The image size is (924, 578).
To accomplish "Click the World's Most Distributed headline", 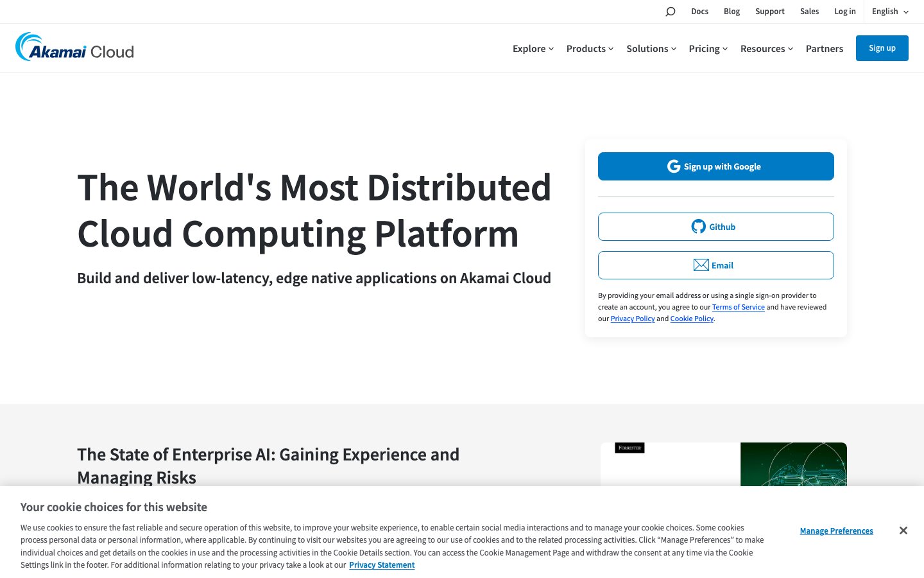I will coord(314,211).
